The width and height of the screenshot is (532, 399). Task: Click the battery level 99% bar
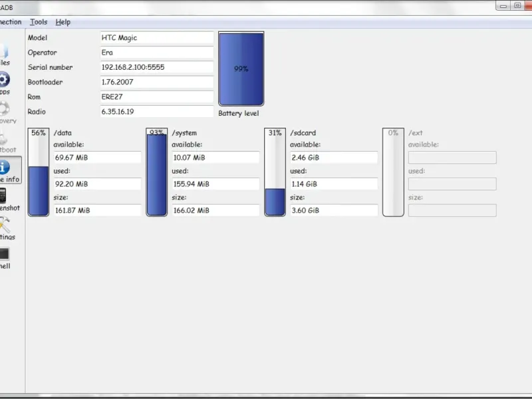(x=241, y=69)
